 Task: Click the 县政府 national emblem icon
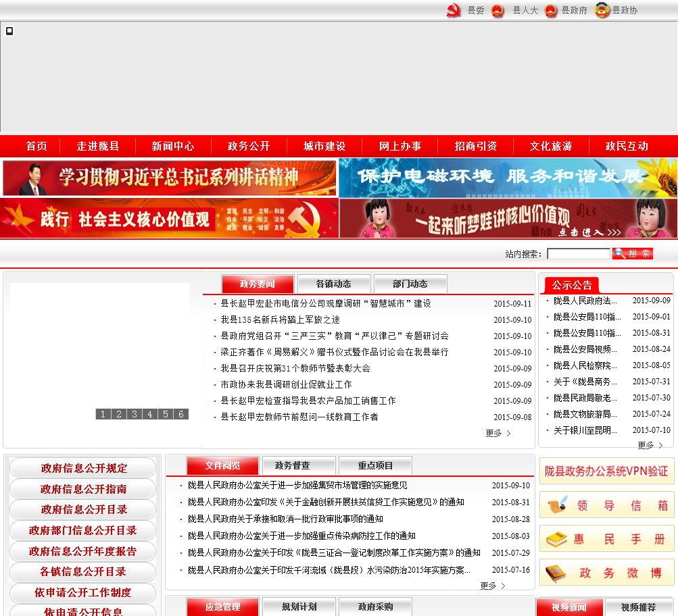(x=550, y=10)
